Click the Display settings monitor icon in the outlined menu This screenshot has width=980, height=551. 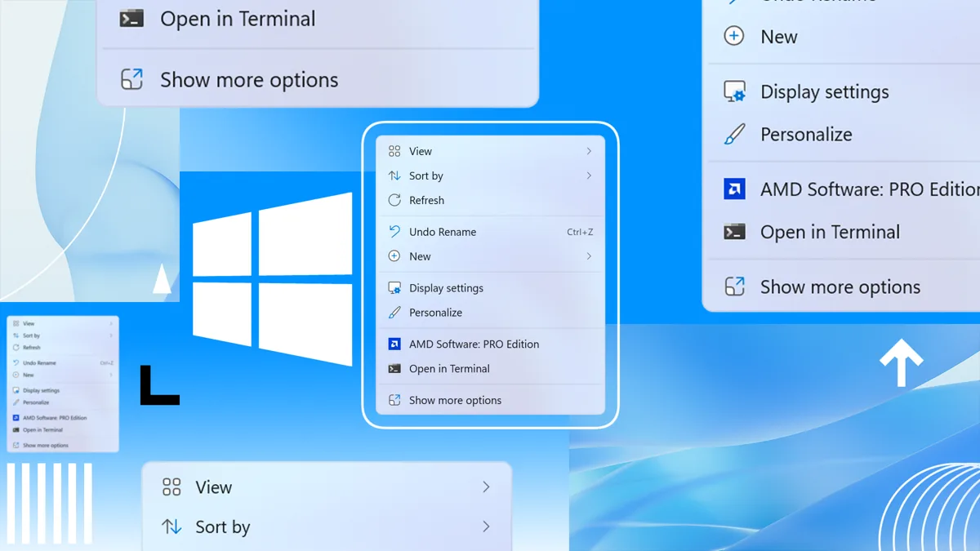(394, 288)
